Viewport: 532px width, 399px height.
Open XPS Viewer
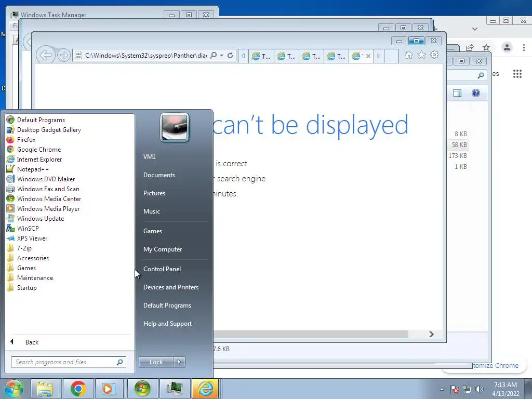[x=32, y=238]
